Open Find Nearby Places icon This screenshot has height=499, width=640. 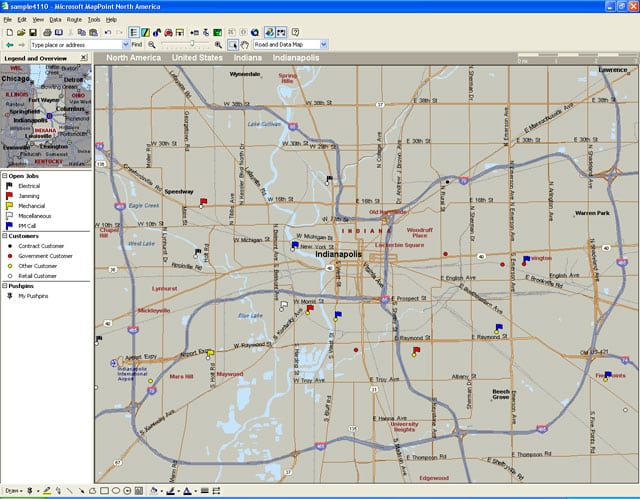(157, 32)
